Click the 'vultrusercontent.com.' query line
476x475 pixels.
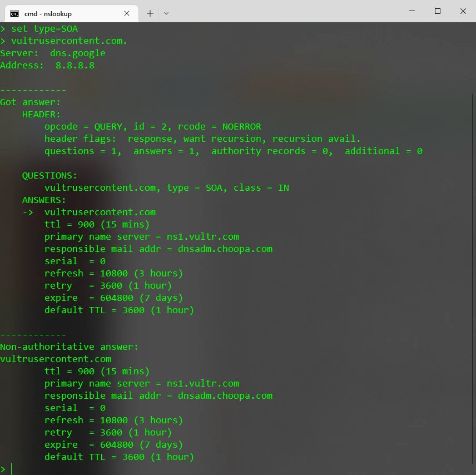pos(64,41)
